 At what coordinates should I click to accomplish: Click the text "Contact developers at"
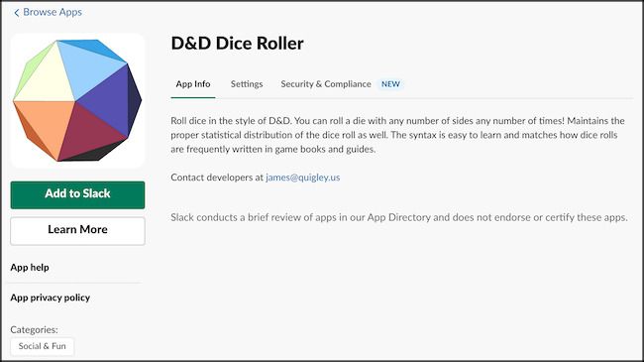tap(217, 178)
